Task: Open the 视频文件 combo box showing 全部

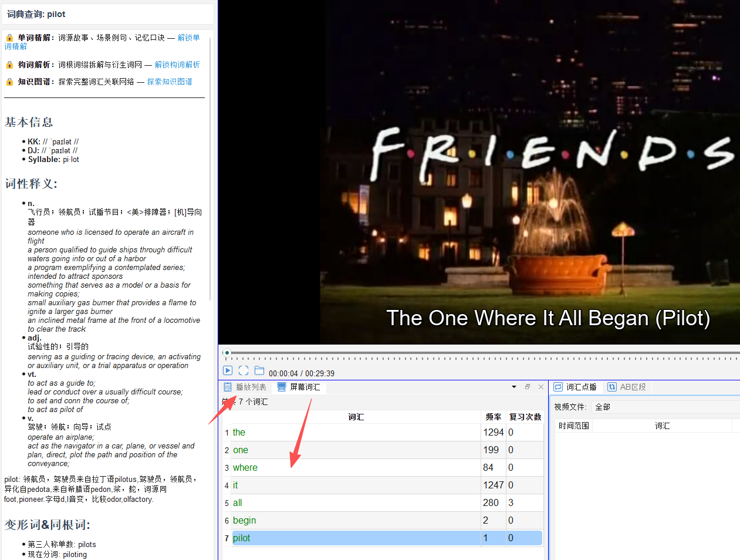Action: pyautogui.click(x=665, y=407)
